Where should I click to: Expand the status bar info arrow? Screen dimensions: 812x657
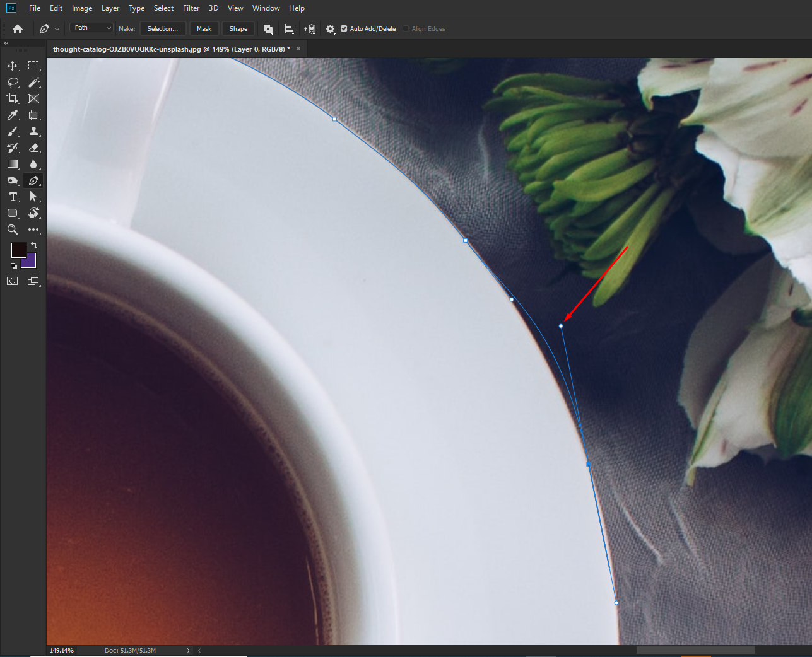pyautogui.click(x=188, y=650)
